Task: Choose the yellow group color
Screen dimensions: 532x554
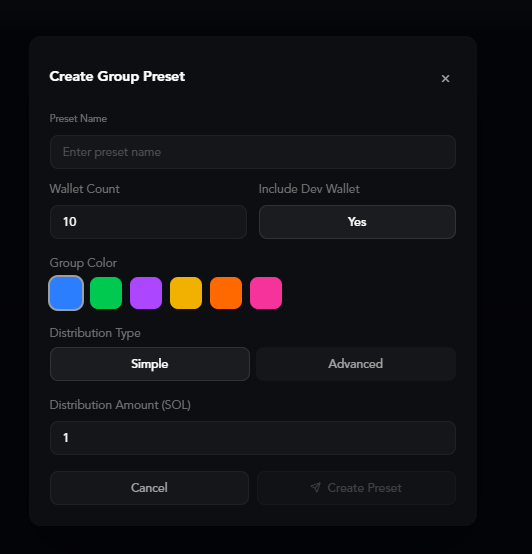Action: coord(186,293)
